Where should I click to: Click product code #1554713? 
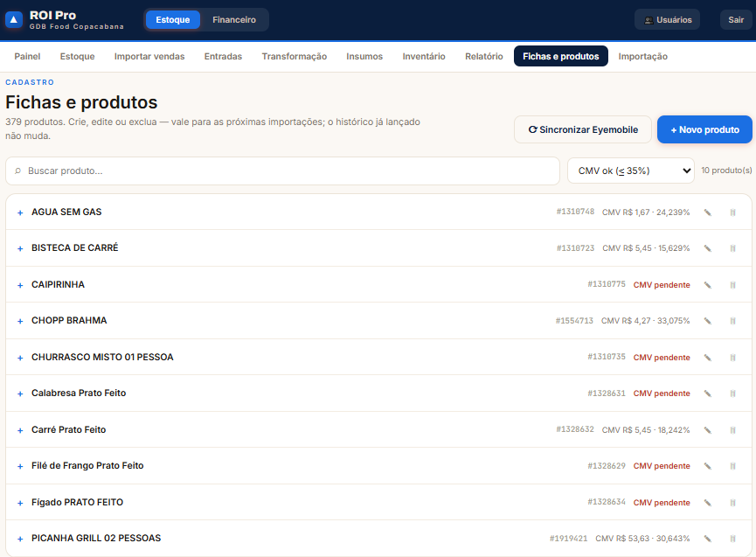click(574, 321)
